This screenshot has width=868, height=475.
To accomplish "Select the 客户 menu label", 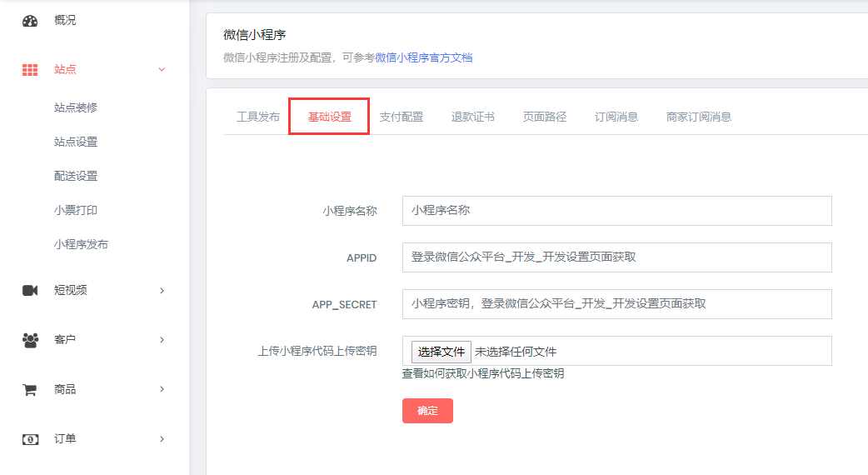I will (x=65, y=339).
